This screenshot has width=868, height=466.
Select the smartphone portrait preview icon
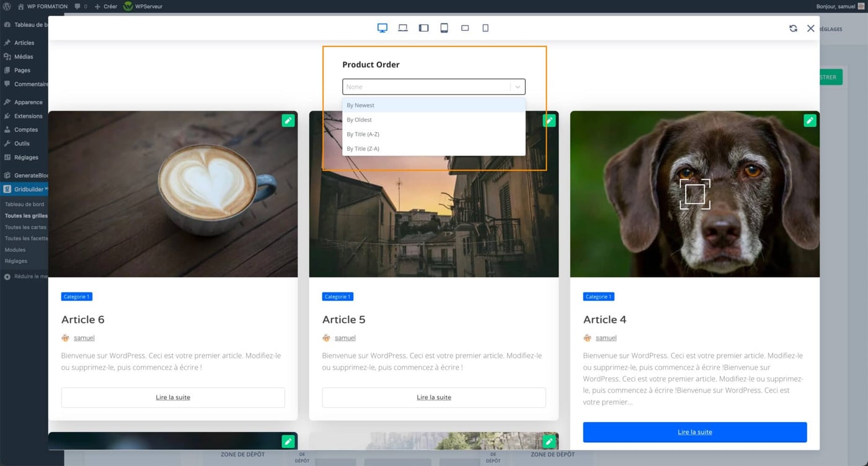click(x=485, y=27)
